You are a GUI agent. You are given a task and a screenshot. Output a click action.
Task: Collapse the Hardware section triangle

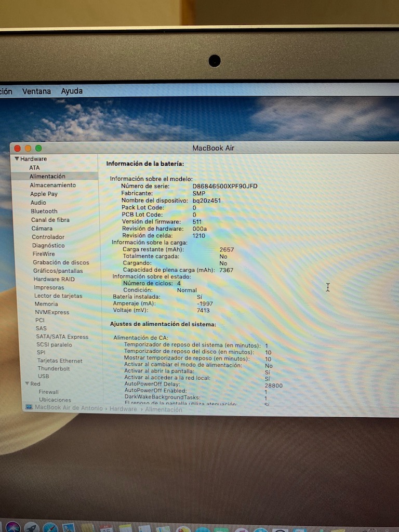(x=17, y=158)
